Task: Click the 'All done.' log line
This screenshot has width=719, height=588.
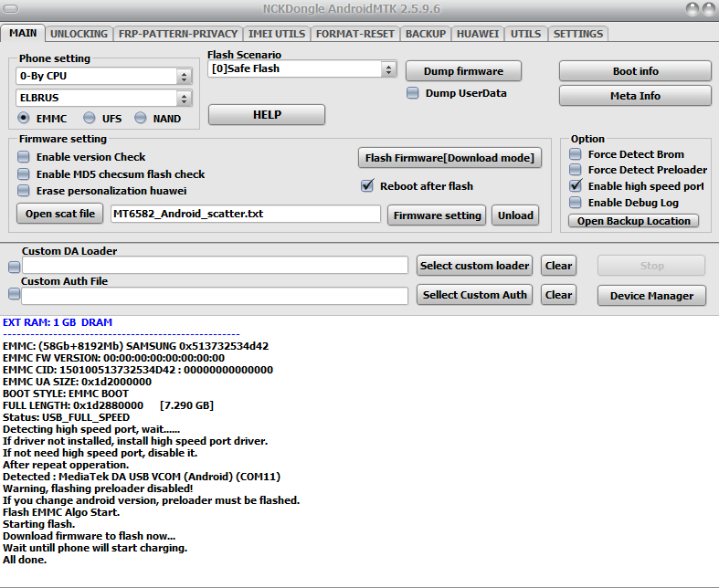Action: pos(25,560)
